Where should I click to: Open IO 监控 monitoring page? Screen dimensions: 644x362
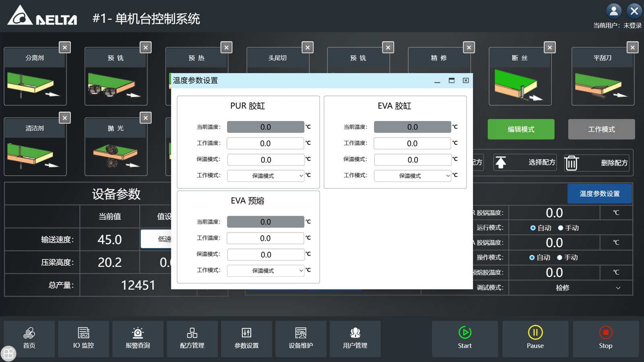click(x=83, y=339)
